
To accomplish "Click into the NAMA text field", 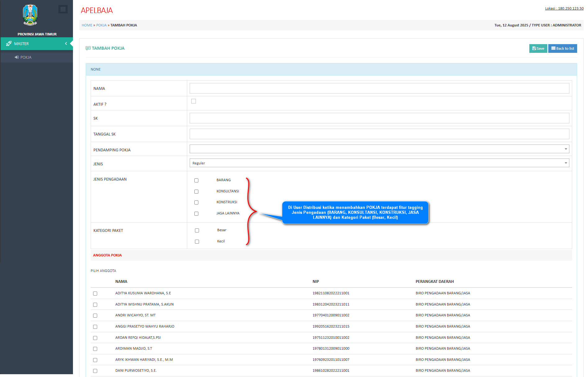I will [379, 88].
